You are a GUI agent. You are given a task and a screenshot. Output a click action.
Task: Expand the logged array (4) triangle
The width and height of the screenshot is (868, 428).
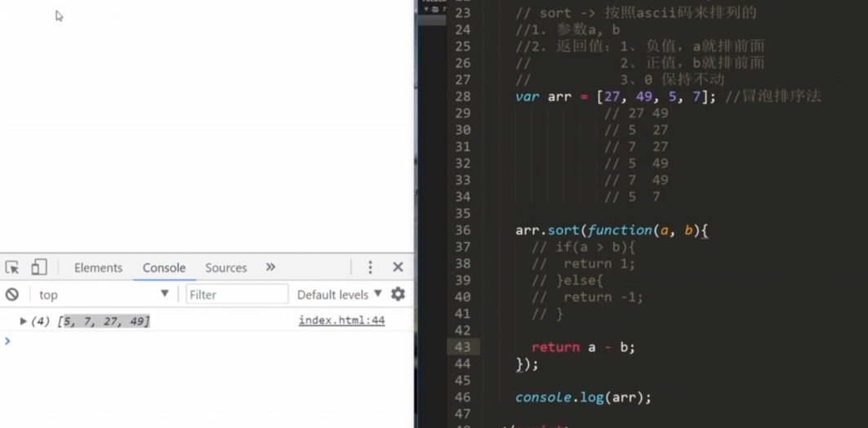click(23, 321)
